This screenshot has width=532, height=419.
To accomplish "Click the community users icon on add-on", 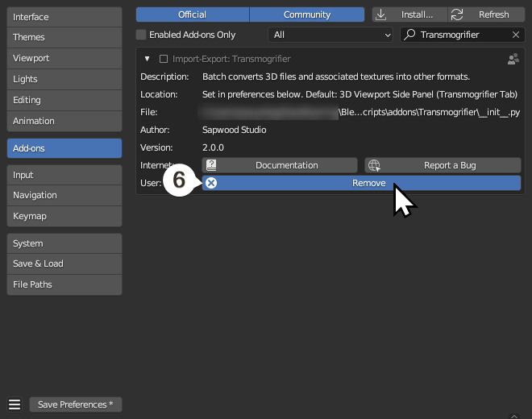I will (513, 59).
